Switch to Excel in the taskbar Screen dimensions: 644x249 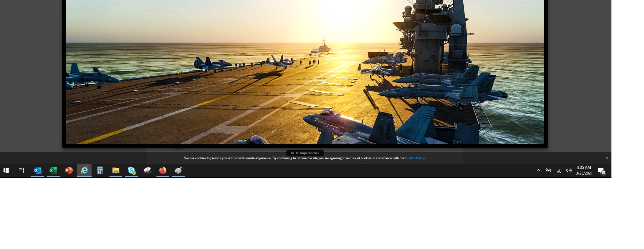[x=53, y=171]
